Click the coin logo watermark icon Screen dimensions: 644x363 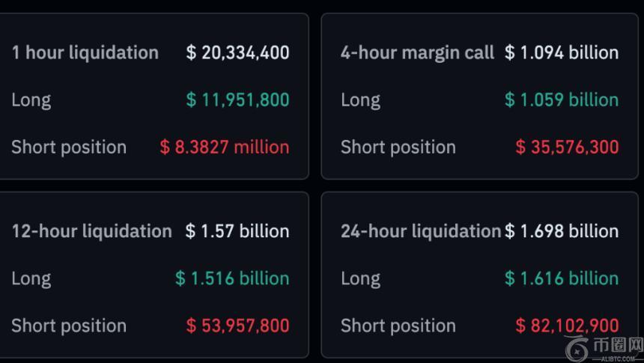[x=577, y=349]
